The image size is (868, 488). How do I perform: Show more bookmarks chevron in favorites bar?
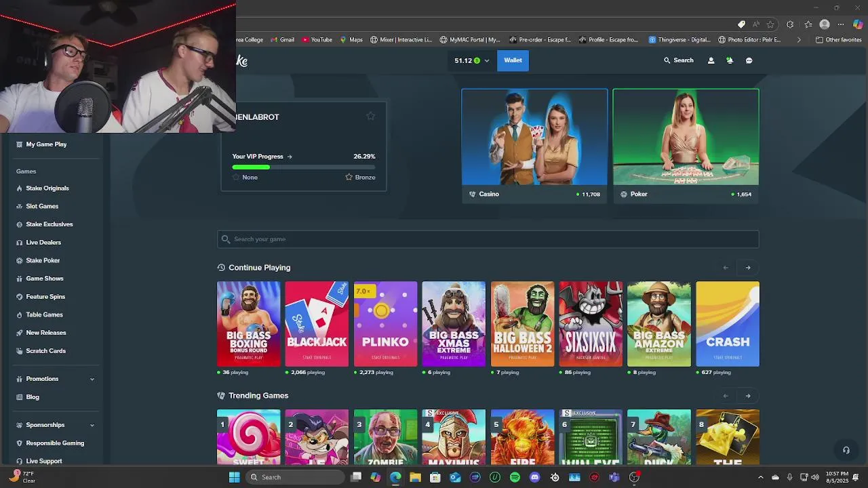pos(798,40)
